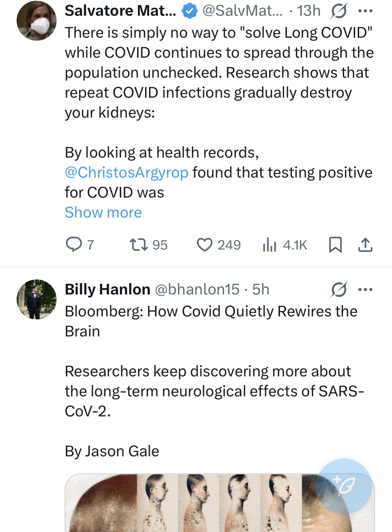Open the @ChristosArgyrop mention link
Image resolution: width=392 pixels, height=532 pixels.
(x=126, y=172)
